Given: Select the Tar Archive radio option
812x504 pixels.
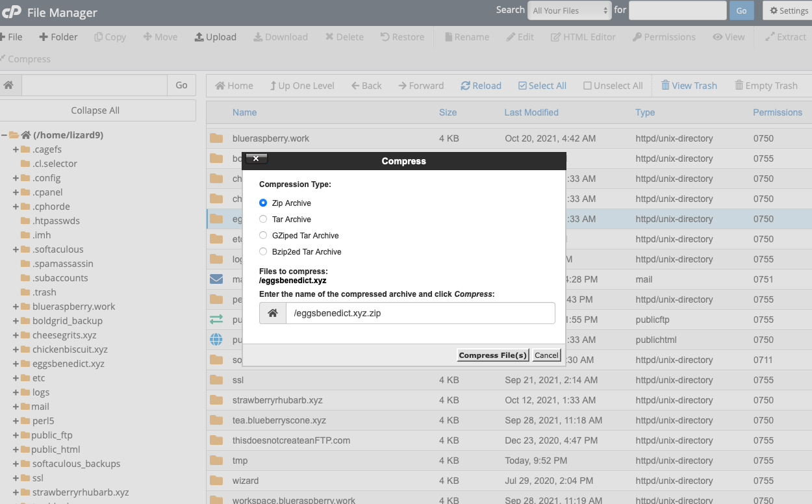Looking at the screenshot, I should coord(263,220).
